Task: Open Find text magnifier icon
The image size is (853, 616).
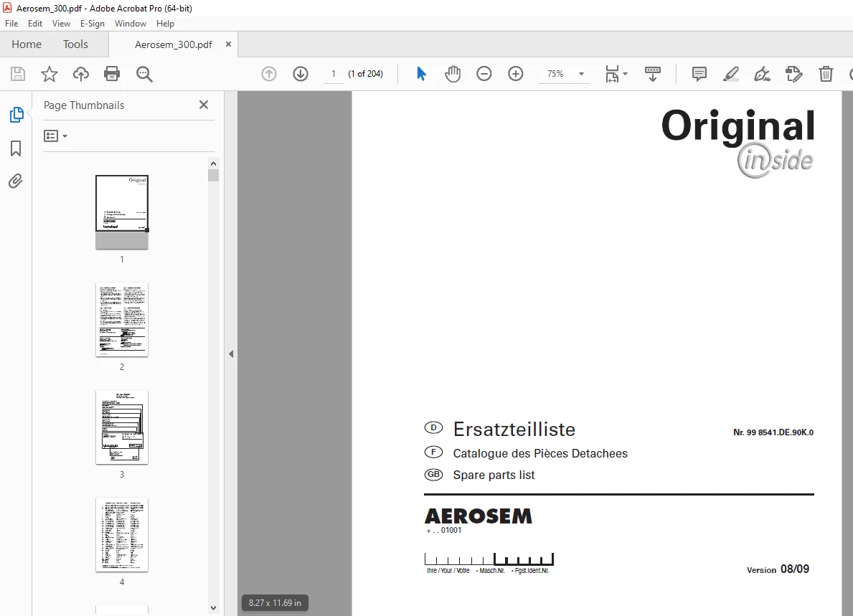Action: click(144, 74)
